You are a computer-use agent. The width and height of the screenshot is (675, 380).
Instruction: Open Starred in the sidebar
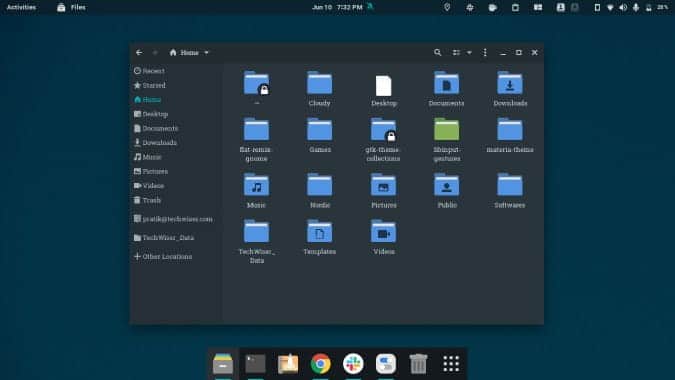149,85
